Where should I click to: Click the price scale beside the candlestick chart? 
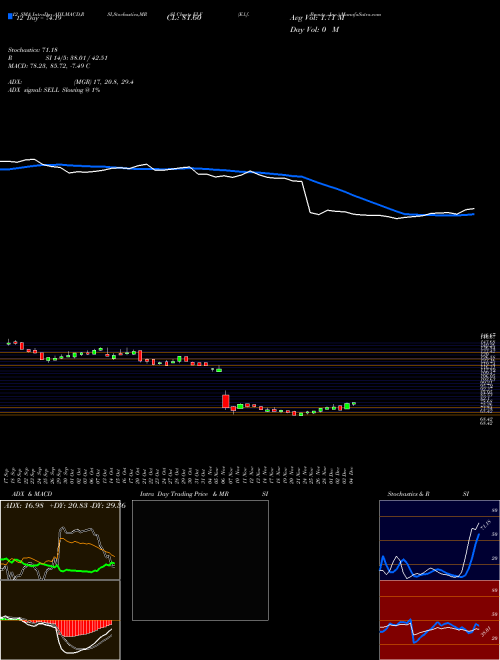pyautogui.click(x=487, y=378)
